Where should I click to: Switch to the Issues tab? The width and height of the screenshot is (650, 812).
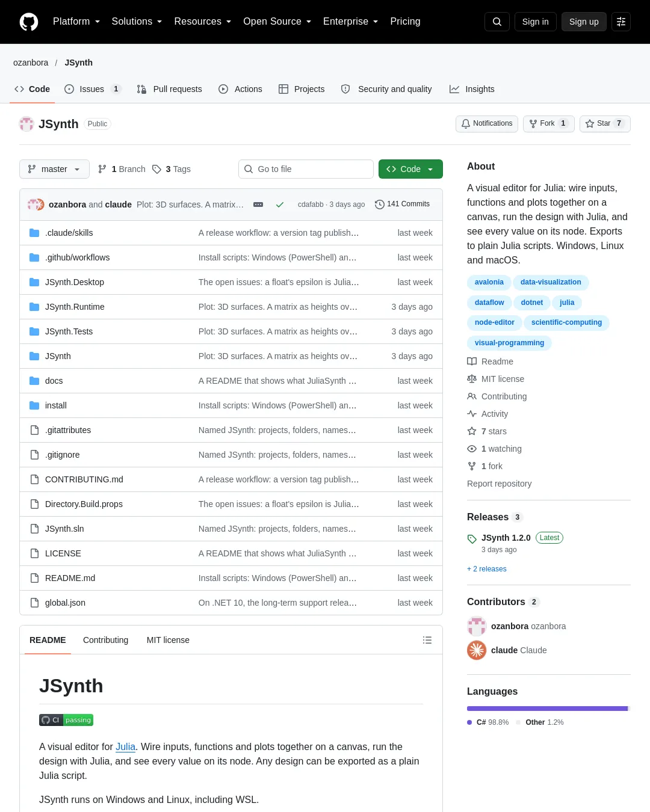pos(93,89)
